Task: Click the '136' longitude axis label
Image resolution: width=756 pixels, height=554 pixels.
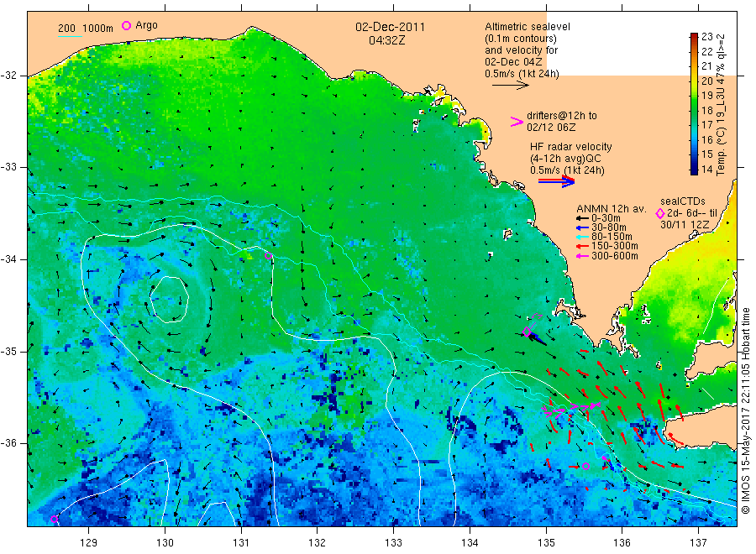Action: 622,543
